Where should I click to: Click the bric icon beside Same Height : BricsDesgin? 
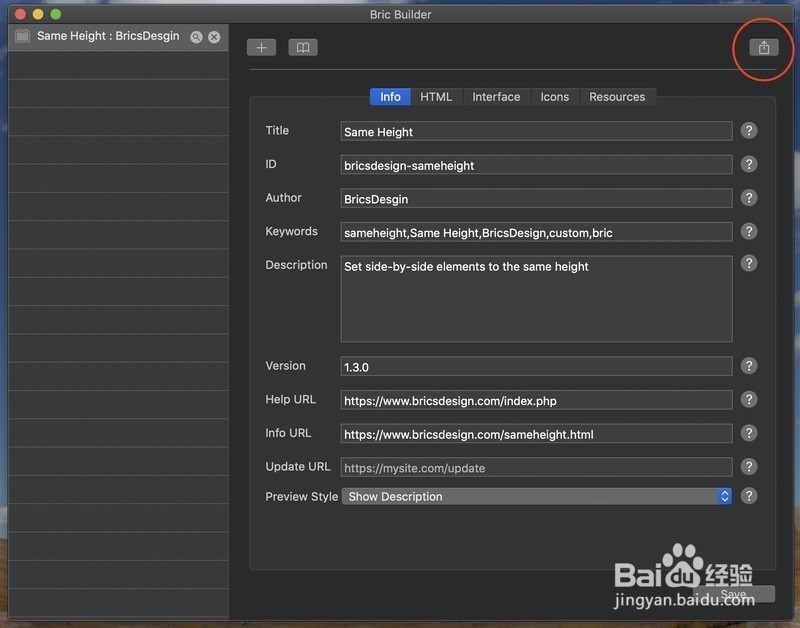tap(22, 36)
